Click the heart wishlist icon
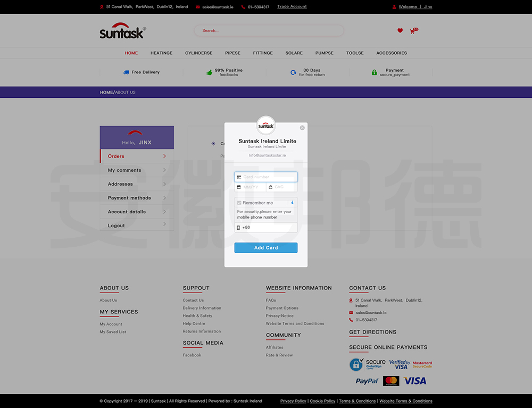Screen dimensions: 532x408 click(x=400, y=31)
